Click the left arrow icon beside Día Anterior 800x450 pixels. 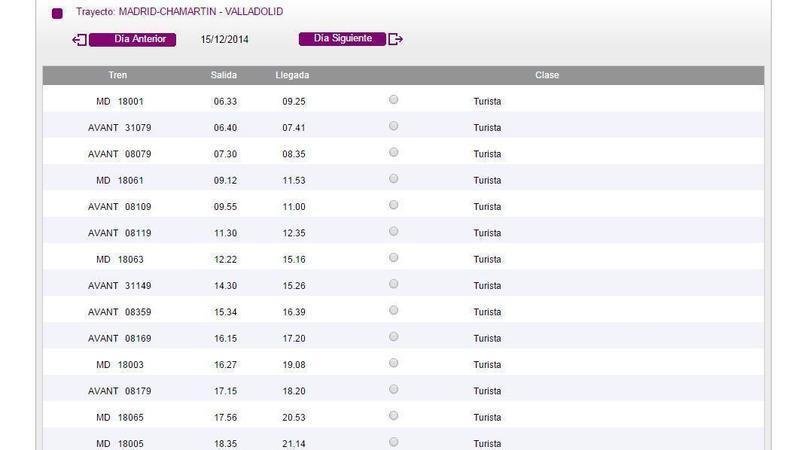(x=79, y=40)
